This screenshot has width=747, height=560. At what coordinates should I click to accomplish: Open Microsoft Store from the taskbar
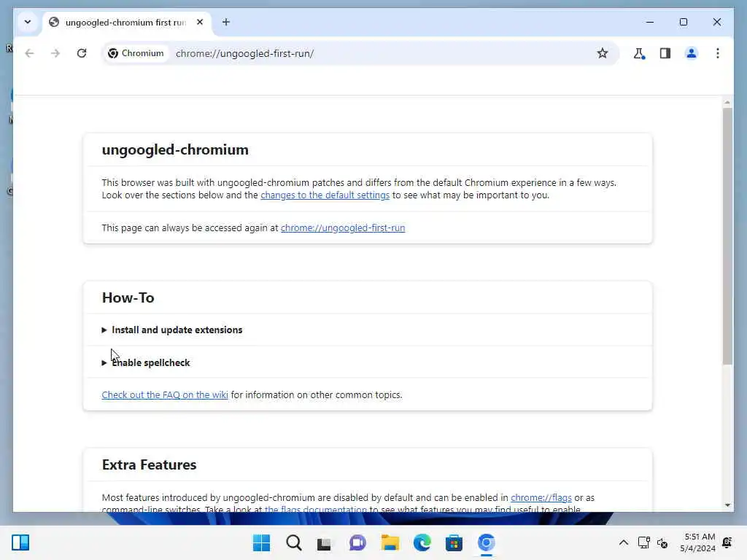pos(454,542)
